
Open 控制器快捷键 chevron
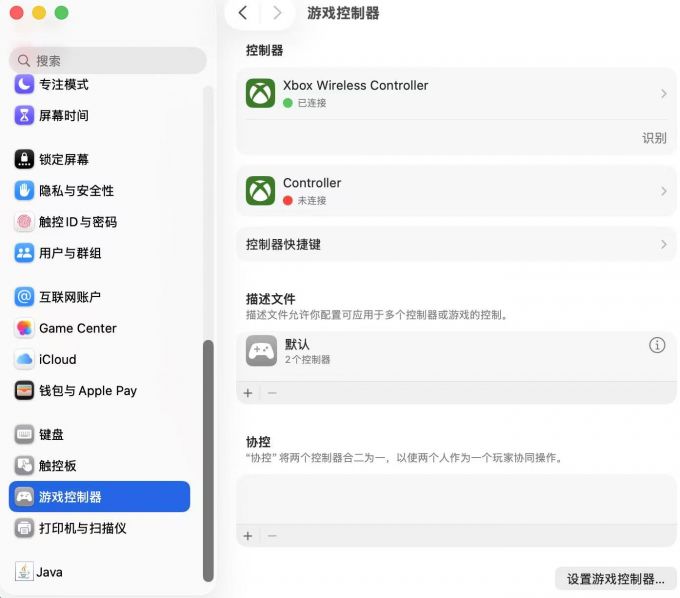tap(664, 244)
